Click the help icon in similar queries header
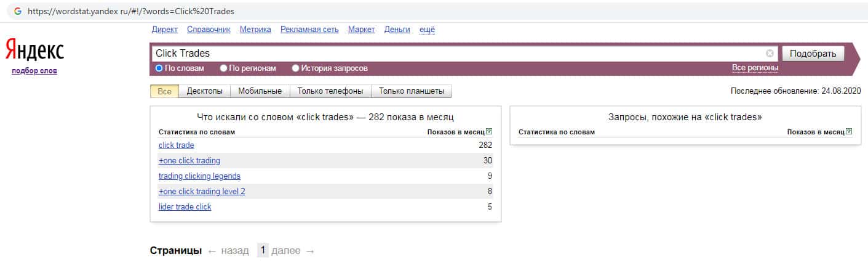 pyautogui.click(x=849, y=132)
